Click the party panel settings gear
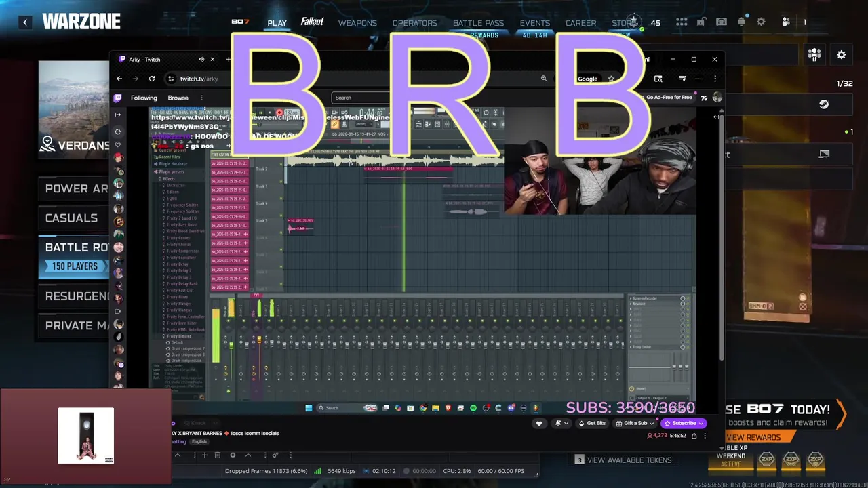This screenshot has width=868, height=488. click(842, 54)
